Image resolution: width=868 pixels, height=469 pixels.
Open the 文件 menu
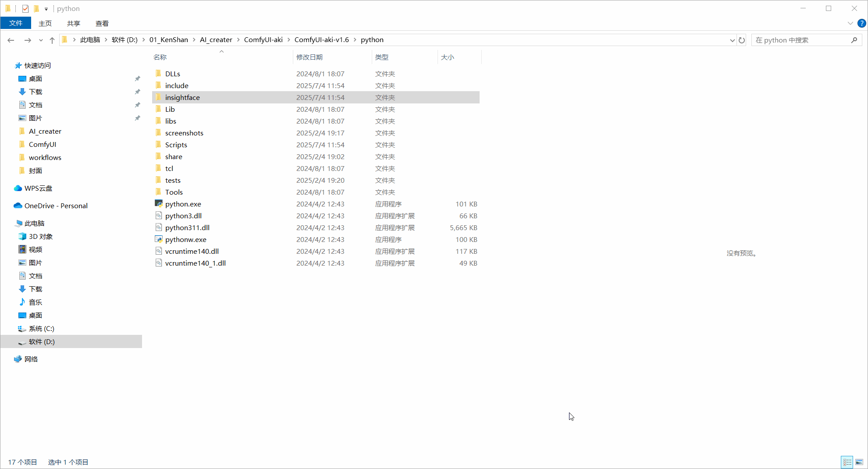point(16,23)
